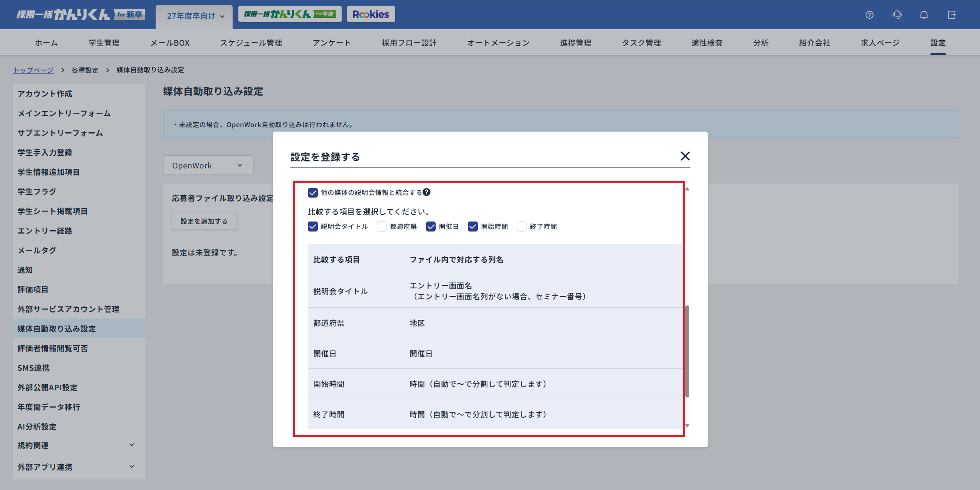The width and height of the screenshot is (980, 490).
Task: Uncheck 他の媒体の説明会情報と統合する checkbox
Action: tap(313, 192)
